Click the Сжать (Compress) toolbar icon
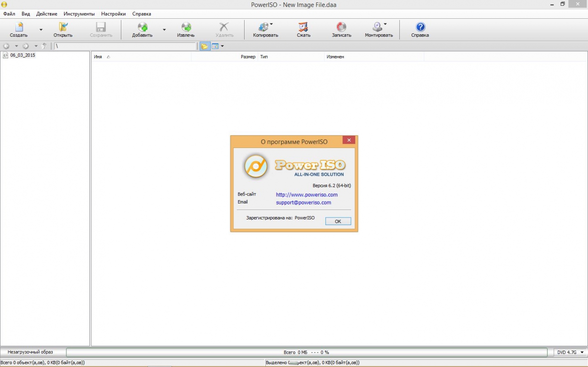 click(303, 30)
